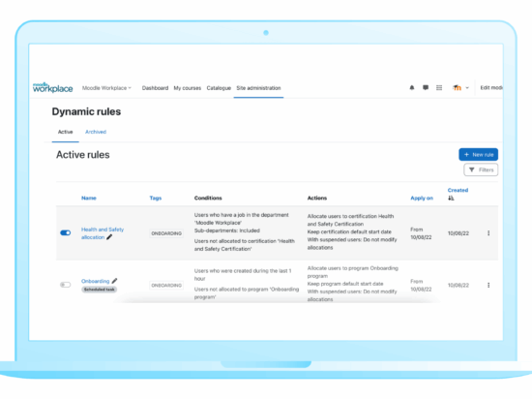
Task: Click Created date 10/08/22 in Health and Safety row
Action: click(x=458, y=233)
